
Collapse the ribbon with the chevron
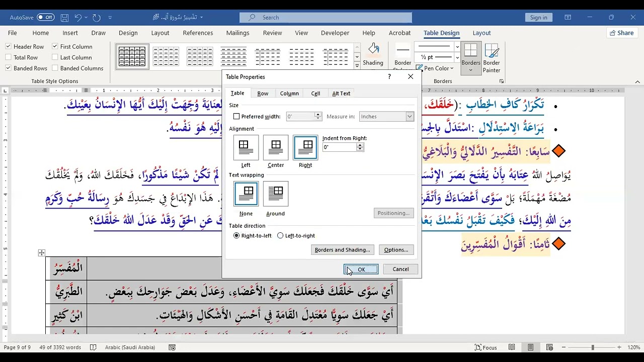637,81
